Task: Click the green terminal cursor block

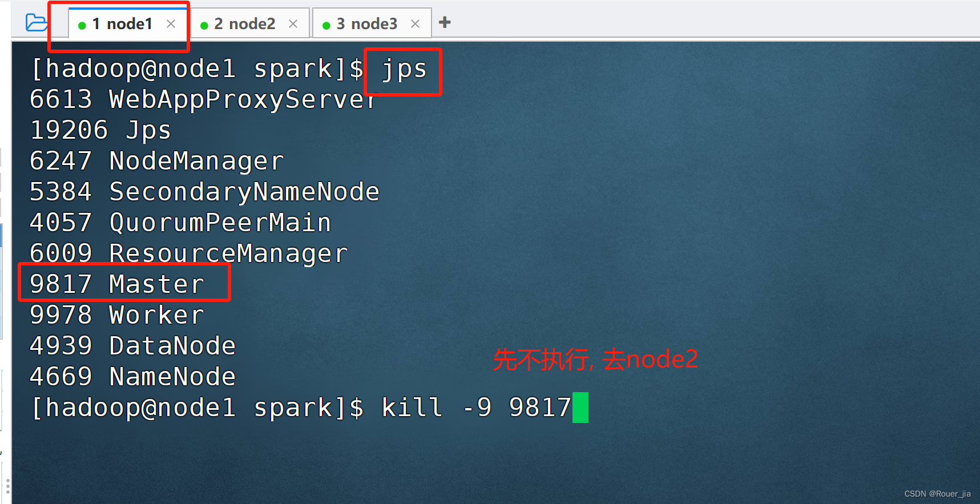Action: coord(580,408)
